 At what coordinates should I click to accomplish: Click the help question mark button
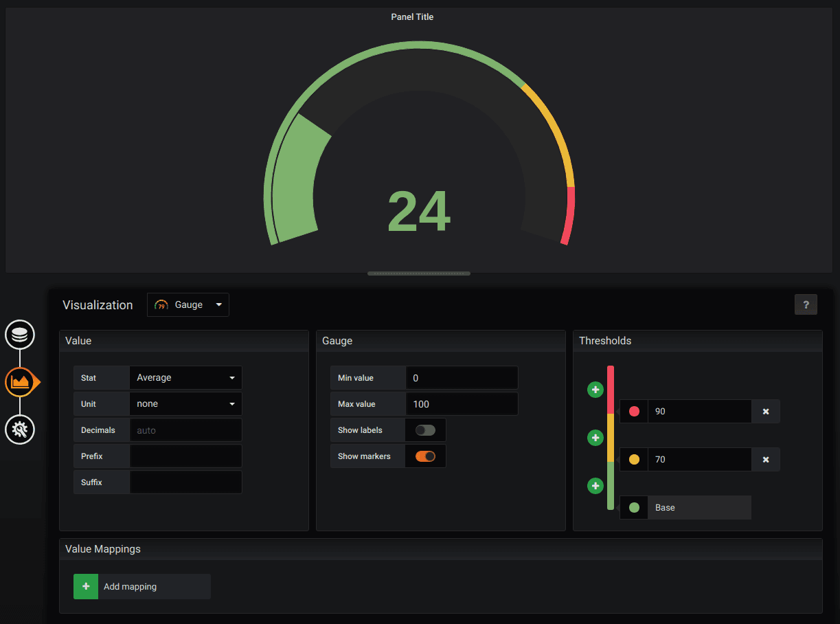(806, 304)
